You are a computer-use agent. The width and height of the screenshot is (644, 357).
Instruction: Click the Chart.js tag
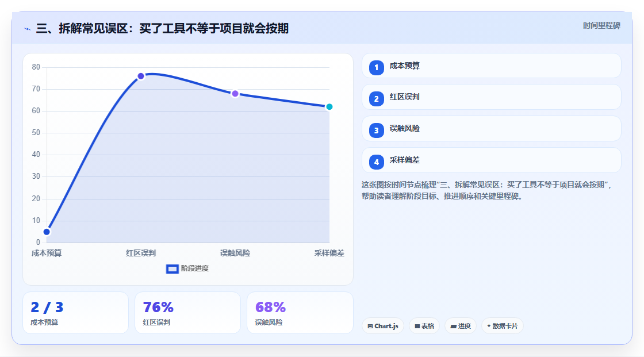coord(383,326)
